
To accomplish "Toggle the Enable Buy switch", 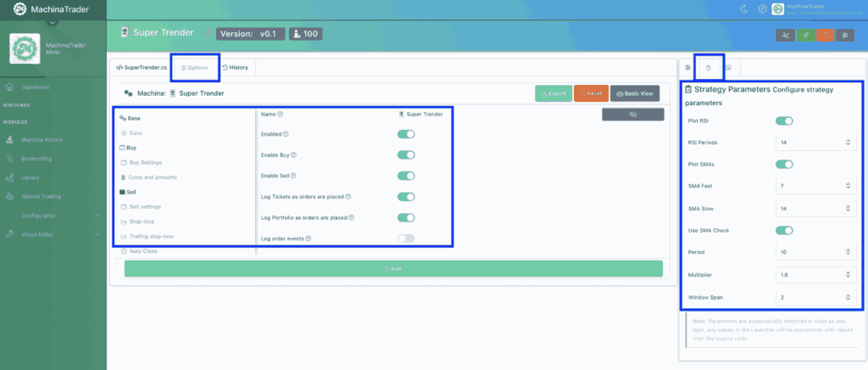I will coord(406,155).
